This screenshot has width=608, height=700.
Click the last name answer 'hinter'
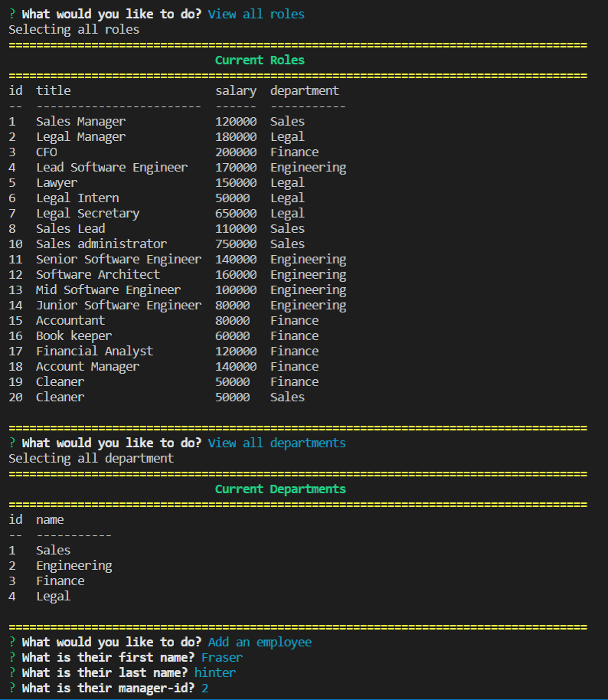click(215, 672)
